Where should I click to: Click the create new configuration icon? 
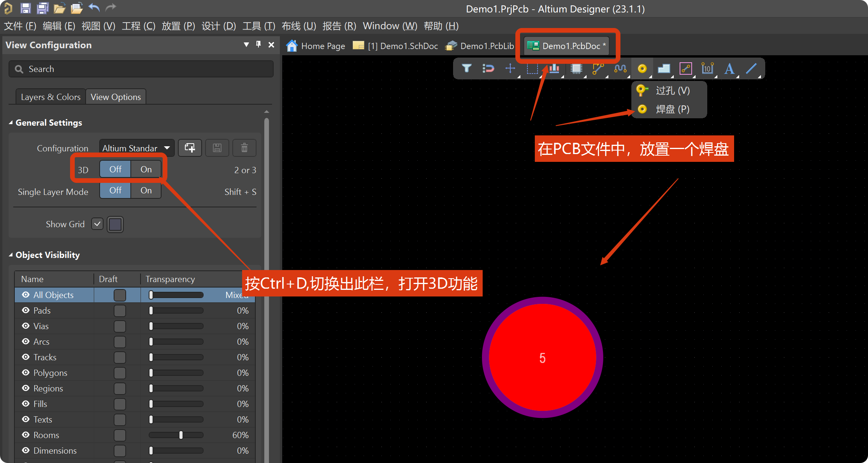coord(190,148)
